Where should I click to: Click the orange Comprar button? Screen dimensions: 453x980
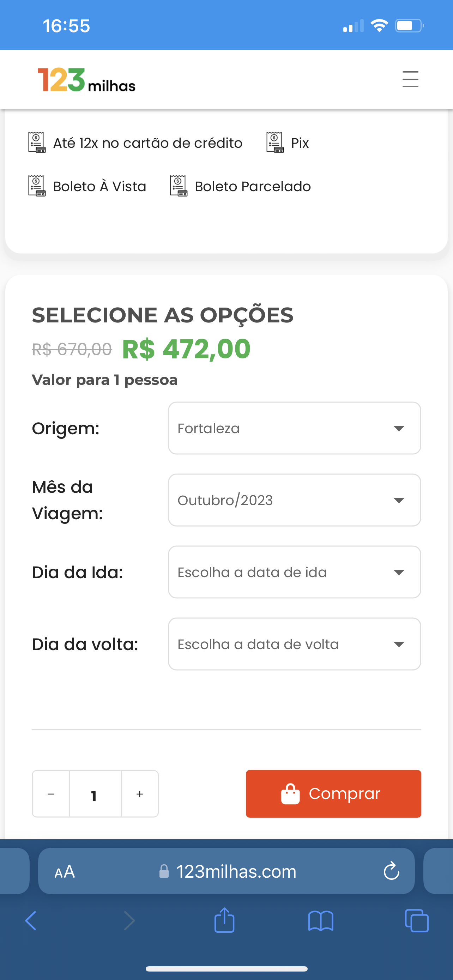coord(333,794)
